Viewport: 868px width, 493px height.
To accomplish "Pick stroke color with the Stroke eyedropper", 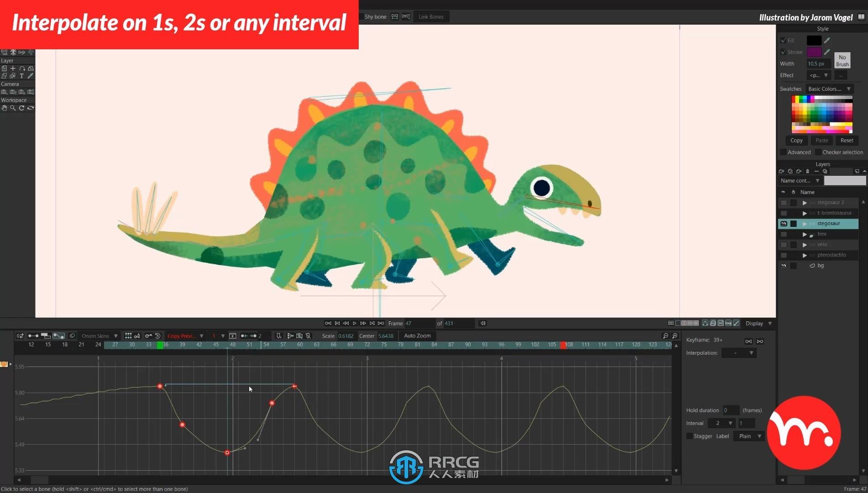I will tap(827, 52).
